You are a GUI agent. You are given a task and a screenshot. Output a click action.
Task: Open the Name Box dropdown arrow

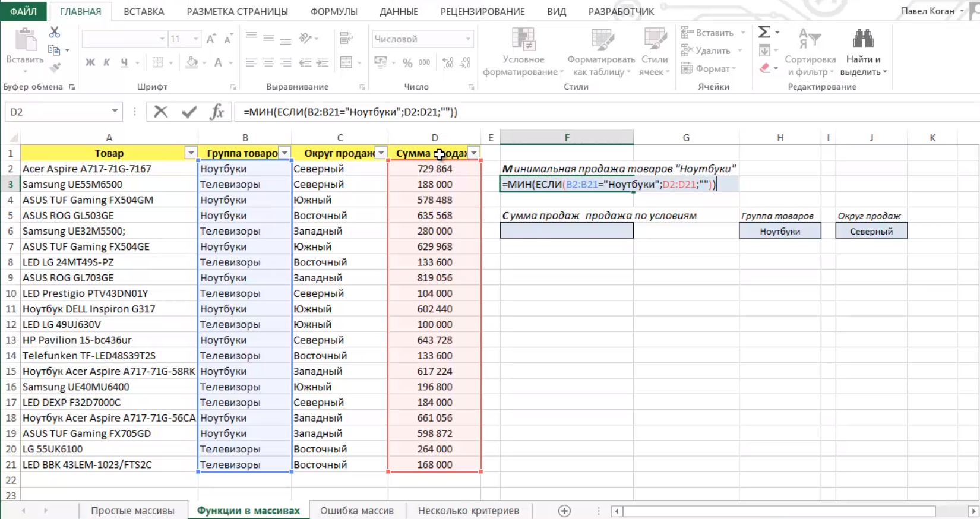point(114,112)
